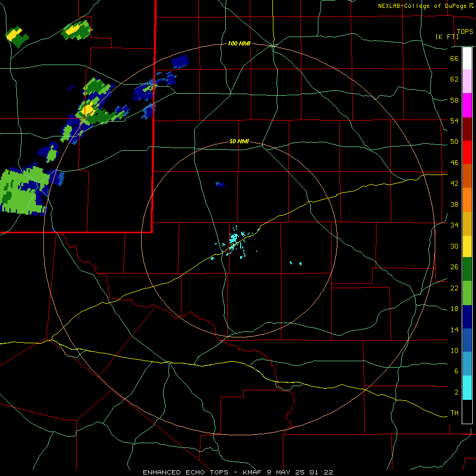
Task: Click the "46" legend value
Action: [454, 163]
